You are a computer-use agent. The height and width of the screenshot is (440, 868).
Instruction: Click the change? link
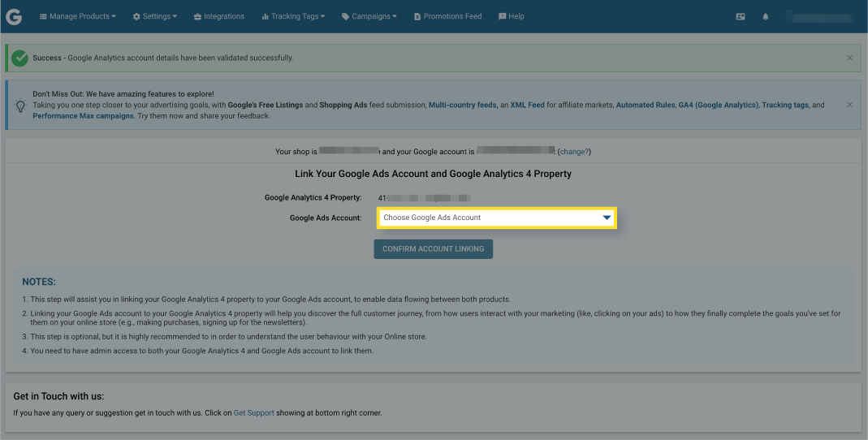pyautogui.click(x=575, y=151)
